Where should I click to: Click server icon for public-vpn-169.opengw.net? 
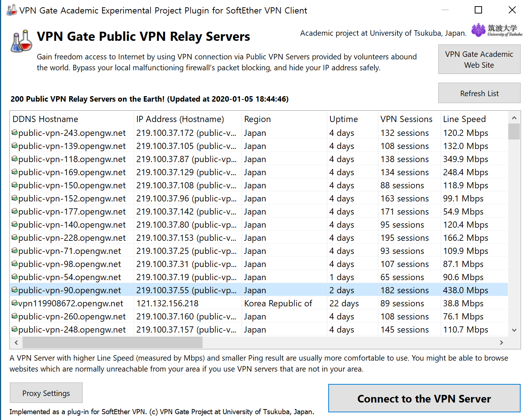click(15, 172)
